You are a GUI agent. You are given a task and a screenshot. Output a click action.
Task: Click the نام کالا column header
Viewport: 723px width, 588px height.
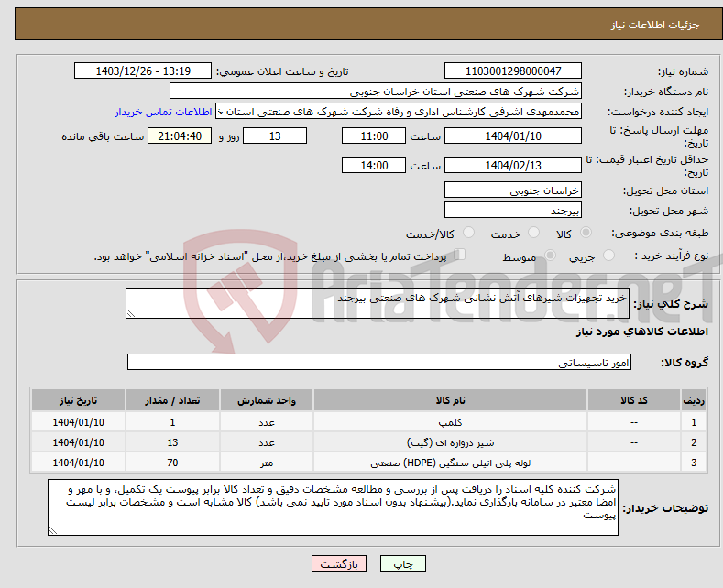tap(450, 400)
